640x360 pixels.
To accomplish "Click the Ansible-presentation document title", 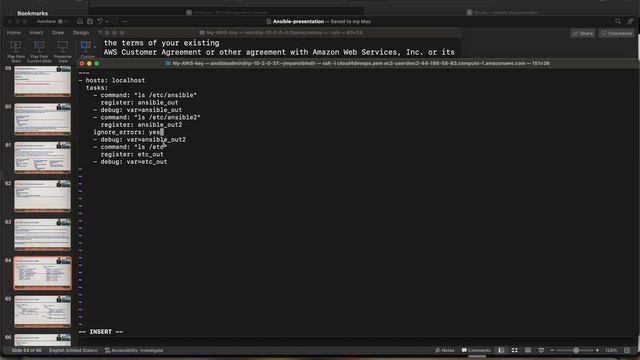I will [x=298, y=21].
